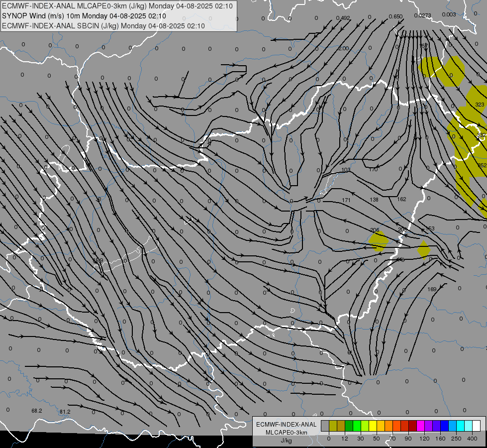Click legend tick value 12
The image size is (487, 448).
click(x=345, y=439)
